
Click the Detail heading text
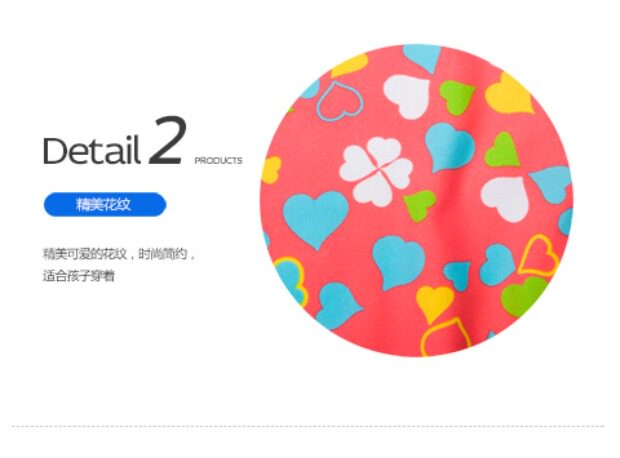coord(92,150)
